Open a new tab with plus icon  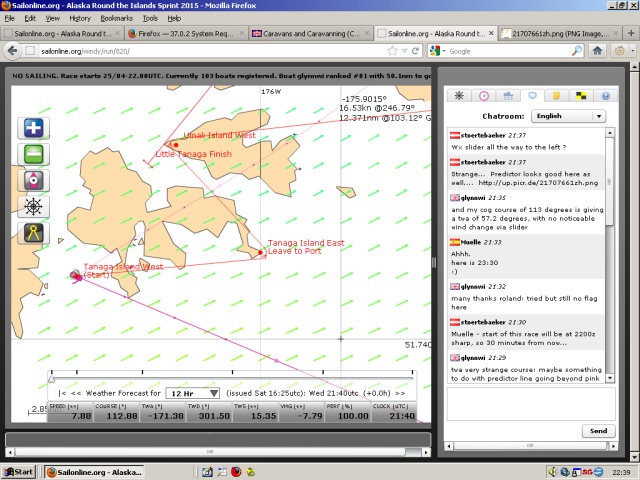(631, 33)
